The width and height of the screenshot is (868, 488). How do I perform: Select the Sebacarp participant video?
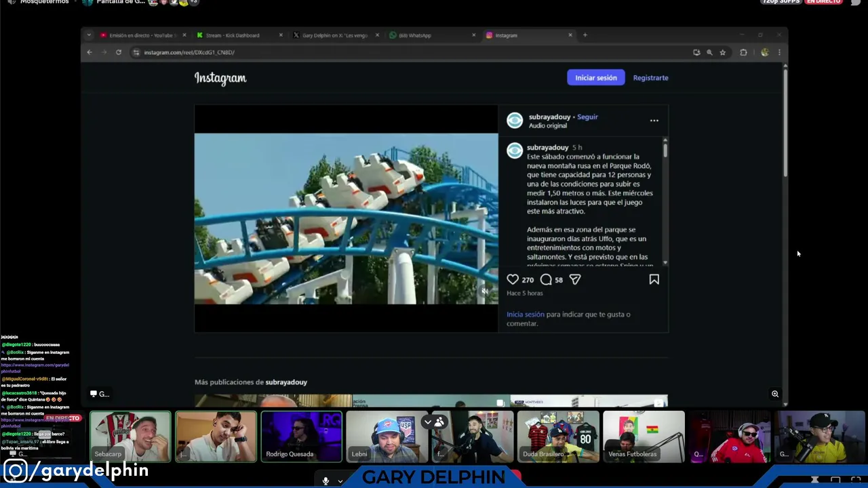point(130,436)
